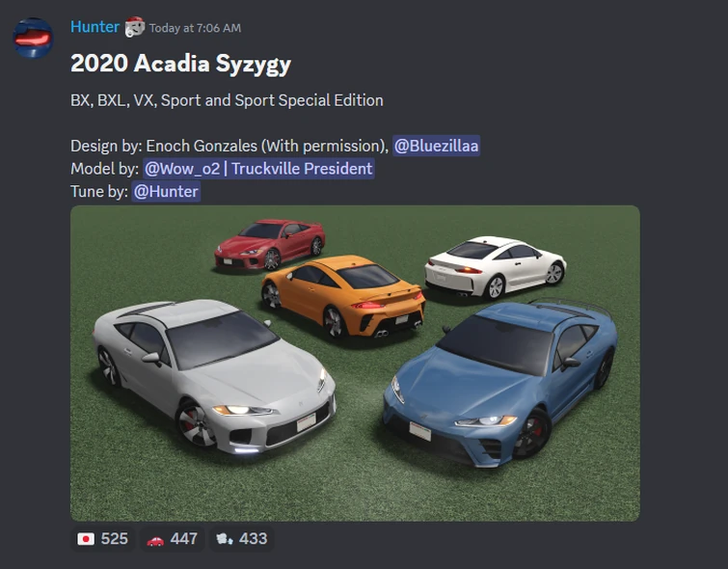Toggle the red car emoji reaction

[173, 539]
